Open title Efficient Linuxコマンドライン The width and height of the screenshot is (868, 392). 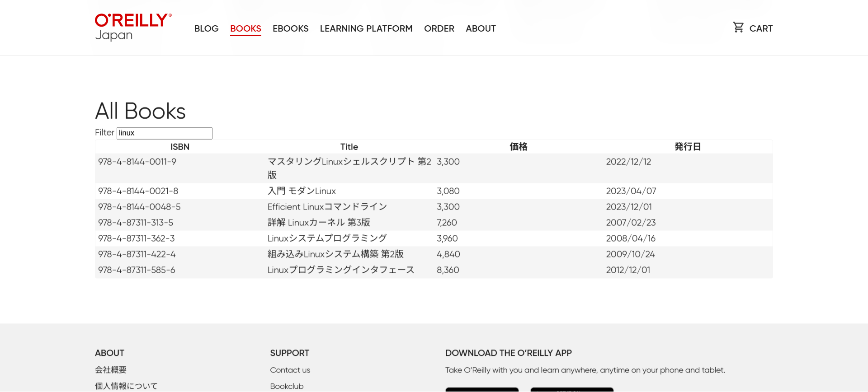[x=327, y=207]
